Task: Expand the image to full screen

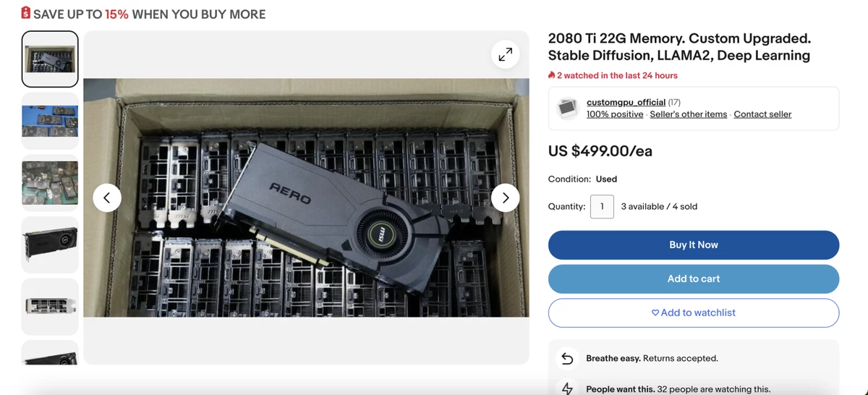Action: click(x=505, y=54)
